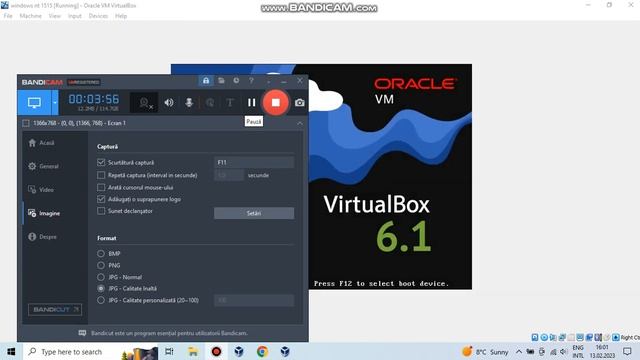This screenshot has width=640, height=360.
Task: Select the Imagine tab in Bandicam
Action: [x=44, y=213]
